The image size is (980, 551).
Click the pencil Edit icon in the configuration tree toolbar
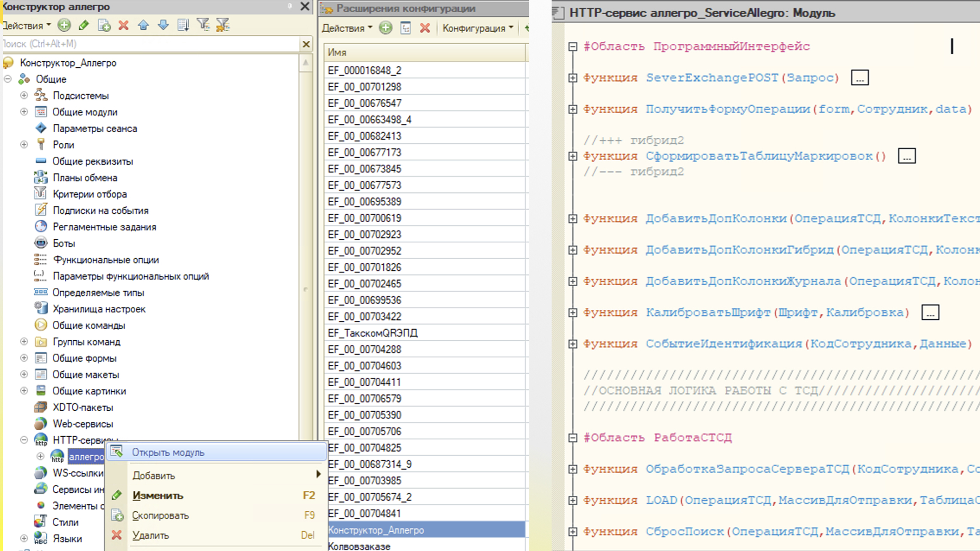coord(84,25)
